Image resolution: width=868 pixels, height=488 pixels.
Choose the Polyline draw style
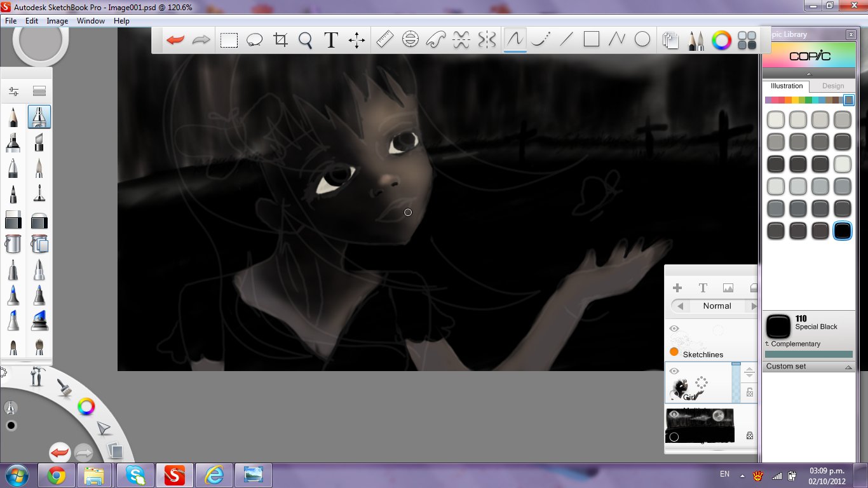coord(616,40)
